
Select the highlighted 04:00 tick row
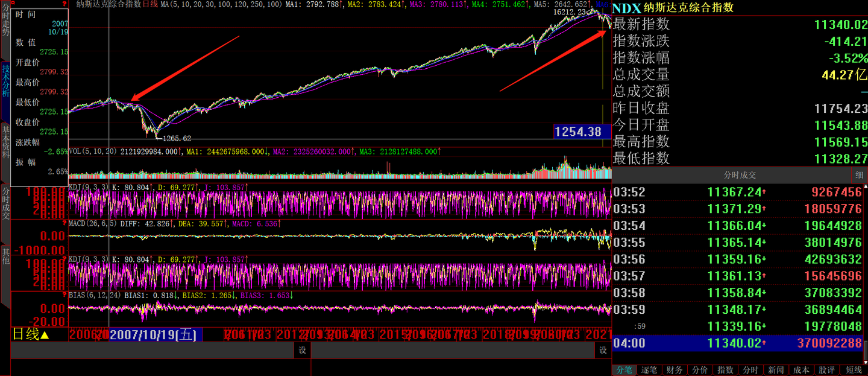[x=737, y=343]
